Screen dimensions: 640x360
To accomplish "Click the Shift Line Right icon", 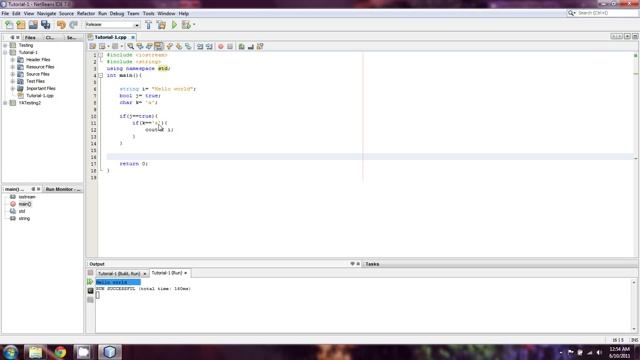I will [x=209, y=47].
